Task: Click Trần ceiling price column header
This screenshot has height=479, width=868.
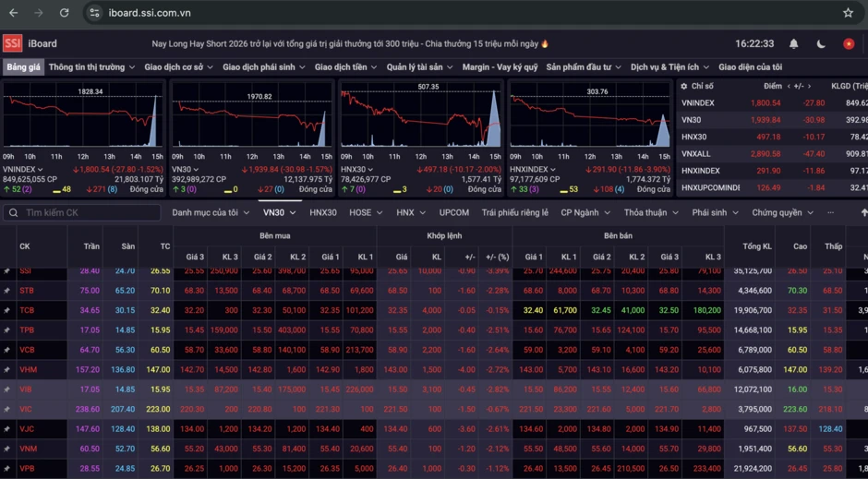Action: click(91, 246)
